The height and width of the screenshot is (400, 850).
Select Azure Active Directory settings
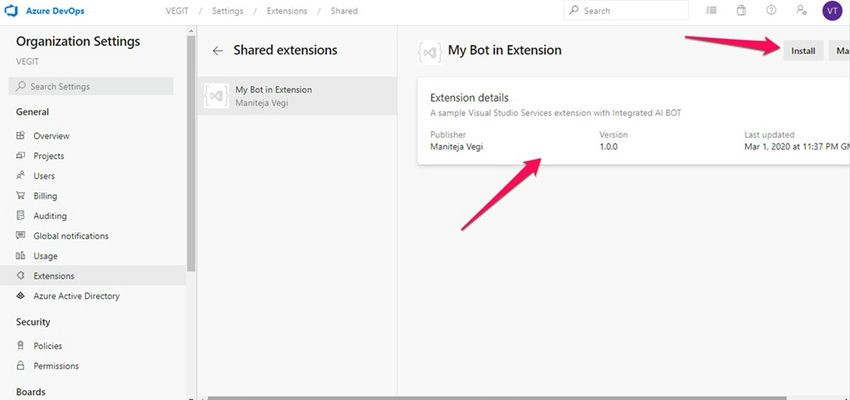[x=76, y=296]
